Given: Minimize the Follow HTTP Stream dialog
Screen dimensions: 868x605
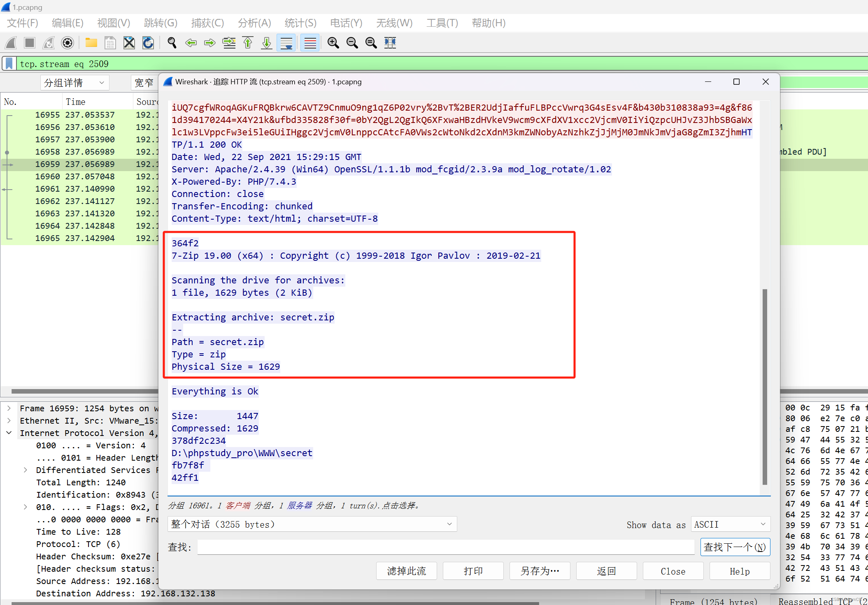Looking at the screenshot, I should [x=708, y=82].
